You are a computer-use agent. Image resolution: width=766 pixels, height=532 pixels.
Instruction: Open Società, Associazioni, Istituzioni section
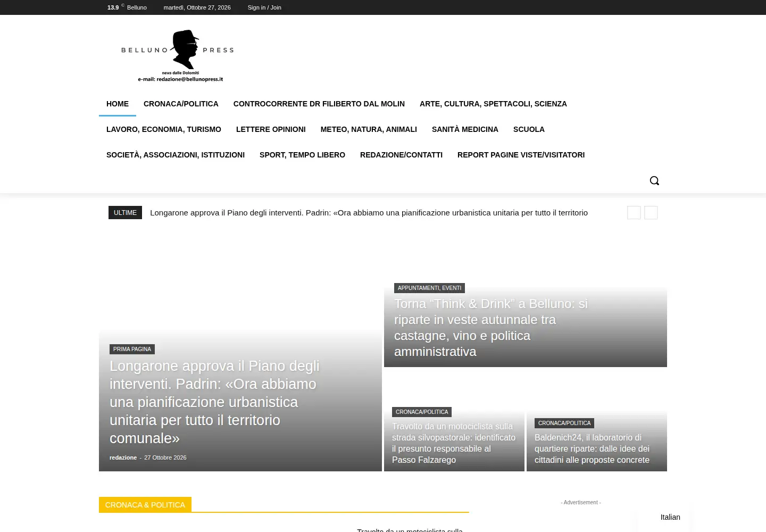coord(176,155)
